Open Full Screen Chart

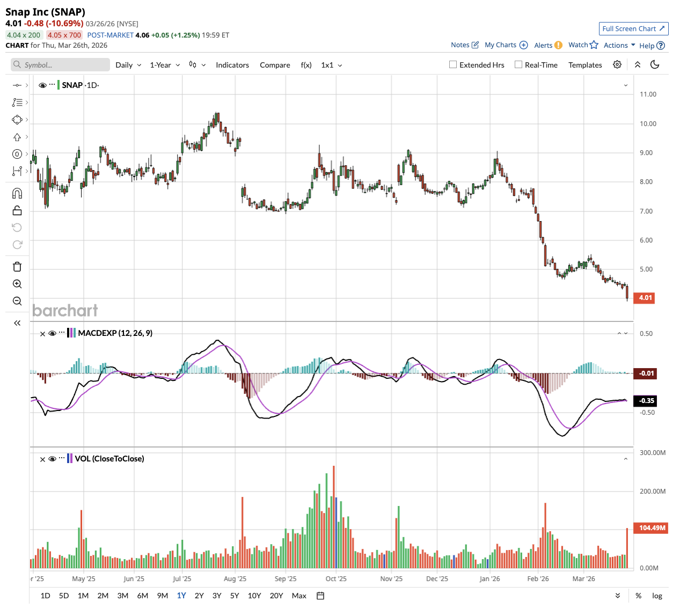(x=633, y=28)
